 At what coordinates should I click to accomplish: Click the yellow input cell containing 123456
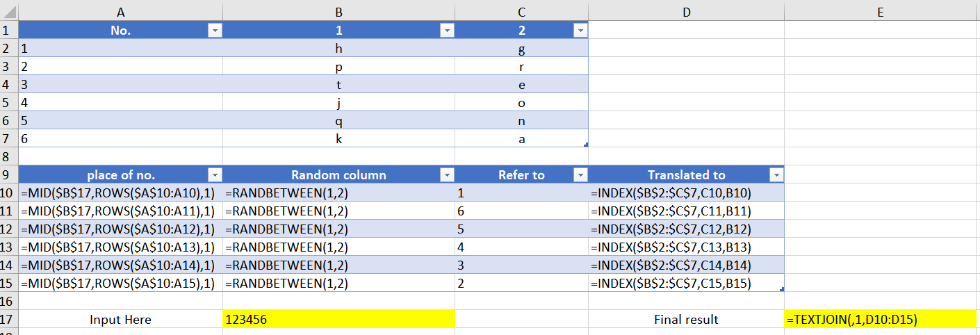click(339, 320)
